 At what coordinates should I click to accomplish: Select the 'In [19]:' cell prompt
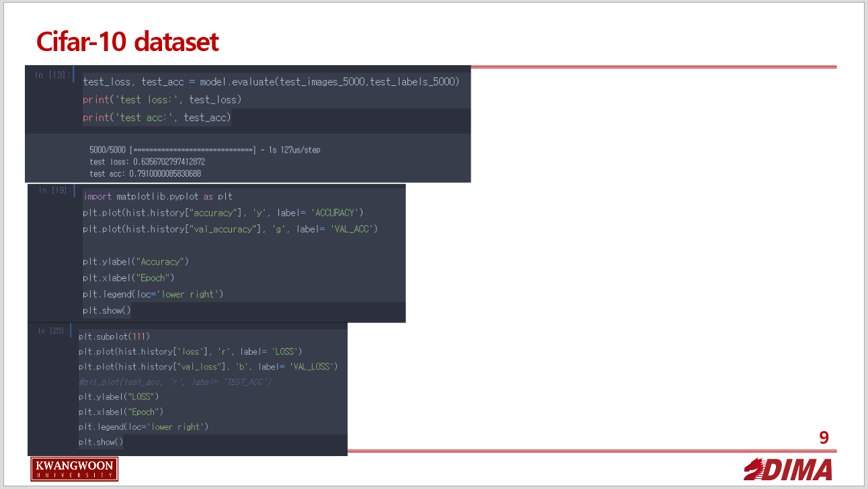tap(54, 191)
